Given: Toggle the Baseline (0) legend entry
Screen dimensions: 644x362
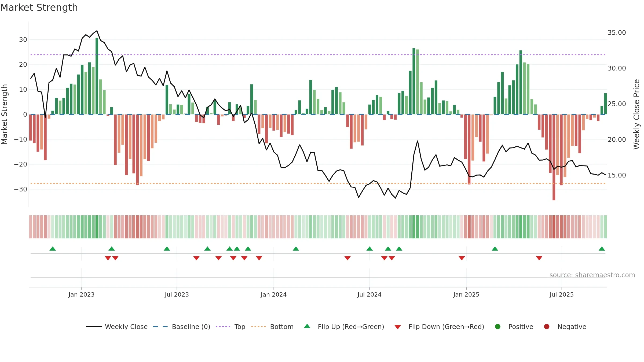Looking at the screenshot, I should (182, 327).
